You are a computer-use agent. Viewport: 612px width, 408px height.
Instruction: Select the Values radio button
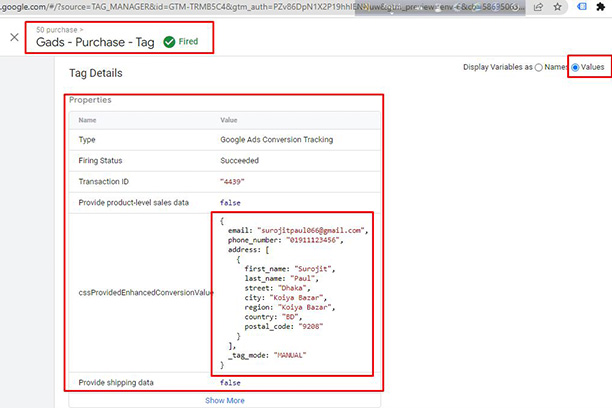(x=575, y=68)
